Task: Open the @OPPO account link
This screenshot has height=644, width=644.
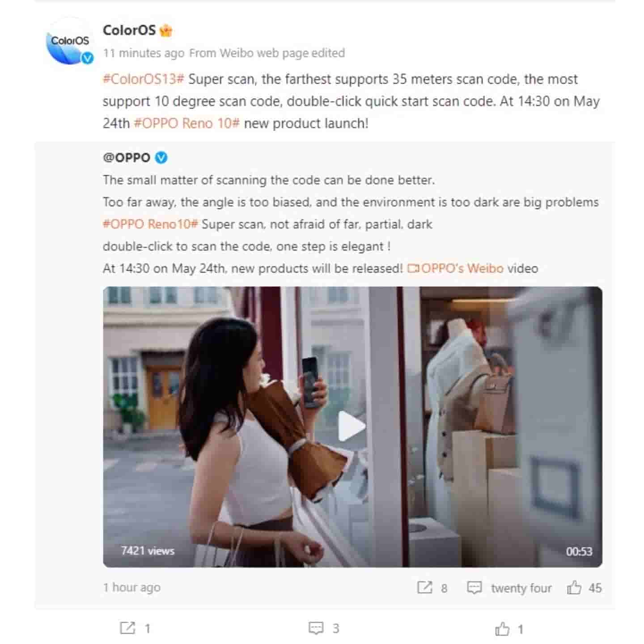Action: [x=127, y=158]
